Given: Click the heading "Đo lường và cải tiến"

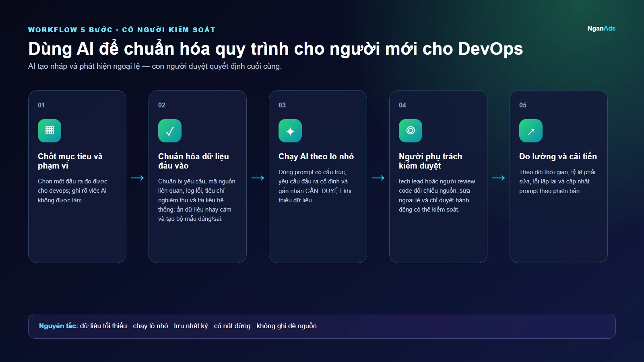Looking at the screenshot, I should 558,156.
